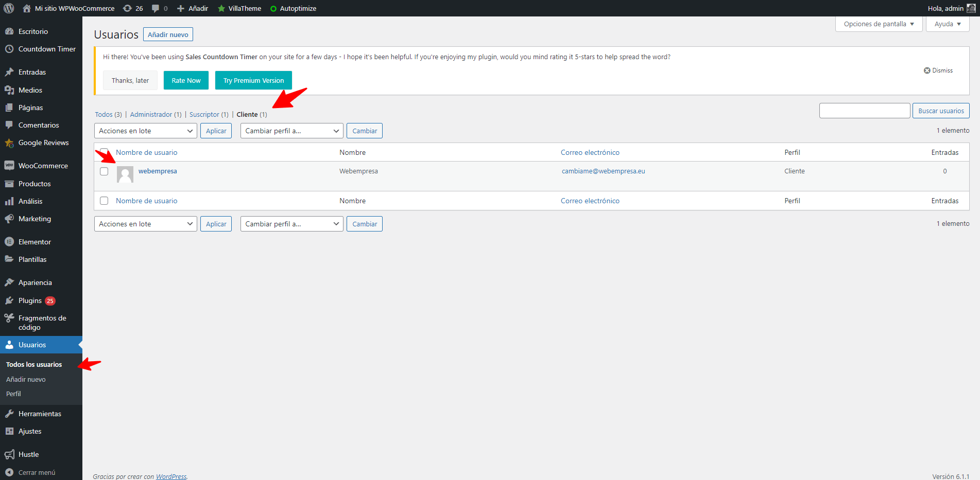Click the VillaTheme star icon
The image size is (980, 480).
click(x=221, y=8)
